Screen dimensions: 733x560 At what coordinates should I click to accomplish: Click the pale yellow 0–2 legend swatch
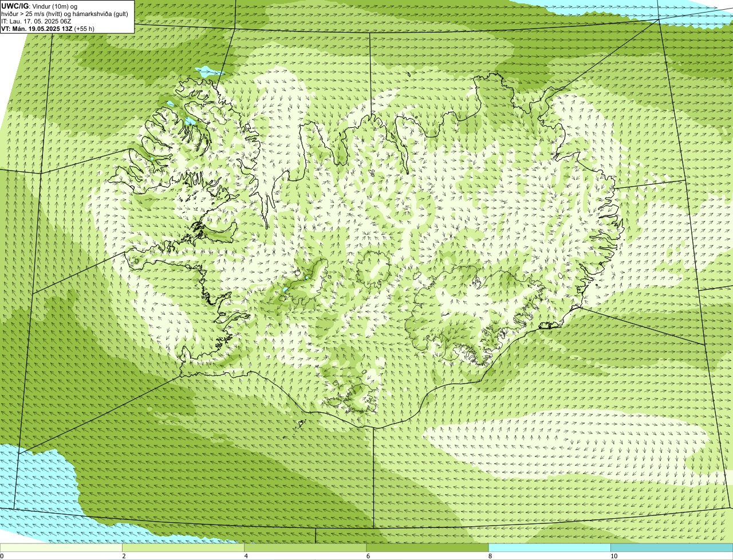click(x=61, y=547)
